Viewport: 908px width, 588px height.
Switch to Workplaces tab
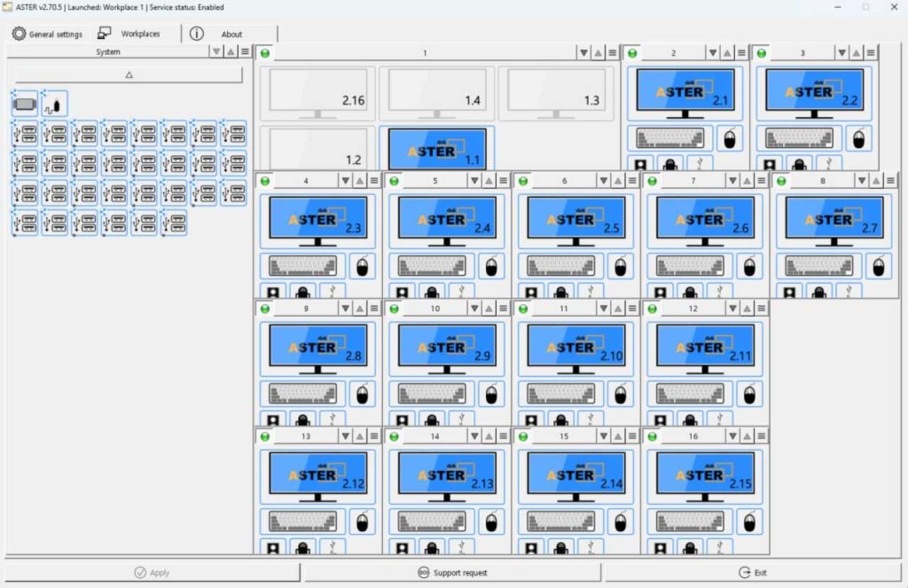pos(129,34)
